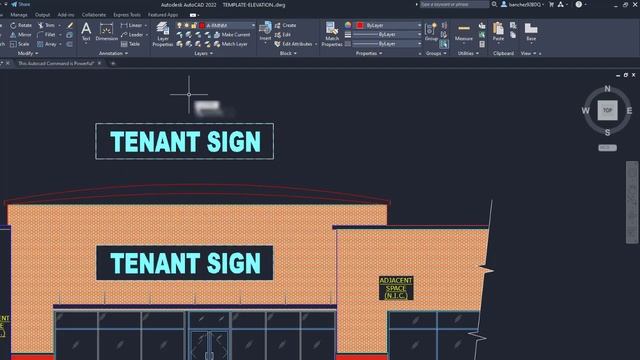Expand the Properties panel
Screen dimensions: 640x360
(369, 53)
